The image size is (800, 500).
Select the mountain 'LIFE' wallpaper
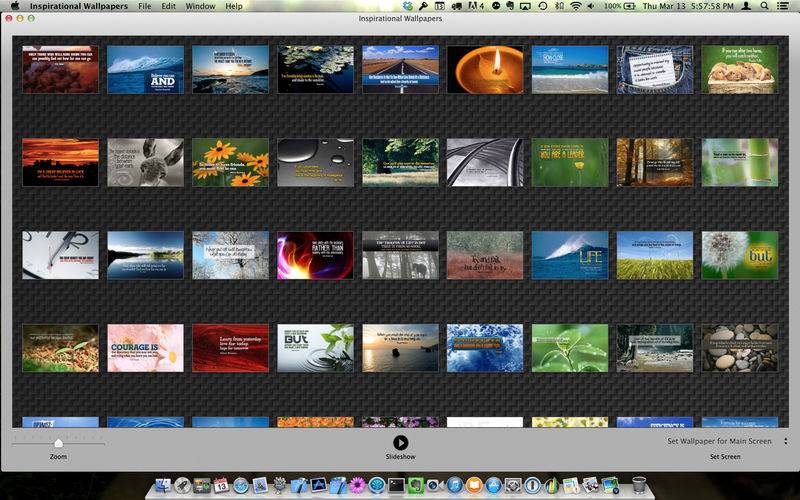[x=570, y=255]
